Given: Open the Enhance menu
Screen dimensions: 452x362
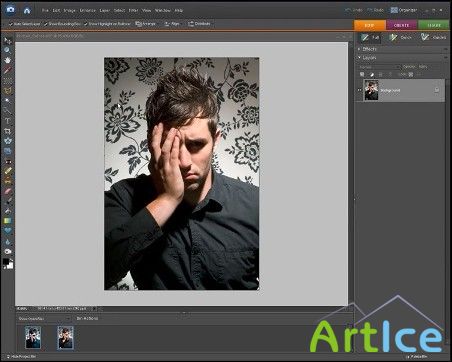Looking at the screenshot, I should click(88, 10).
